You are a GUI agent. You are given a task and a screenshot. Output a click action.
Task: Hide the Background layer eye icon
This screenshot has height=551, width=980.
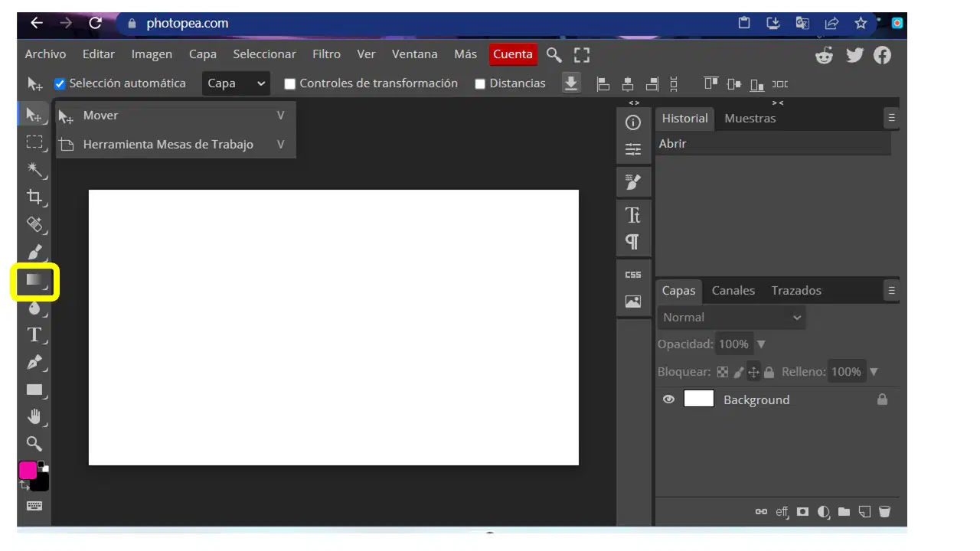[668, 399]
